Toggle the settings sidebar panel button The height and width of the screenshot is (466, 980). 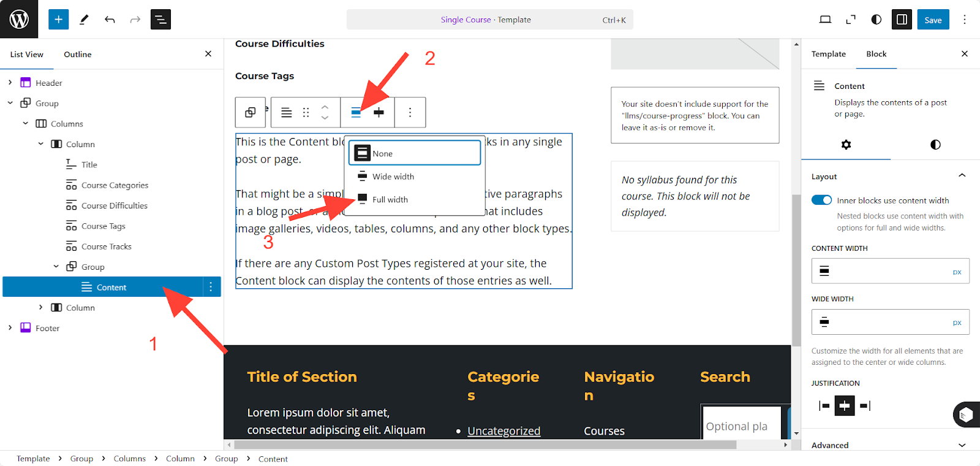click(902, 20)
